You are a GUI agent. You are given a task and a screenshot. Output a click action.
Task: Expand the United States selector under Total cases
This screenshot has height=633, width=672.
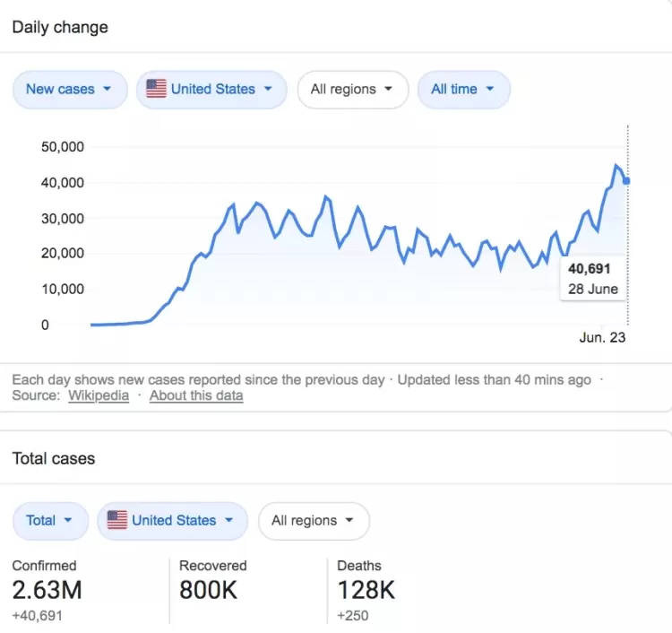point(172,521)
